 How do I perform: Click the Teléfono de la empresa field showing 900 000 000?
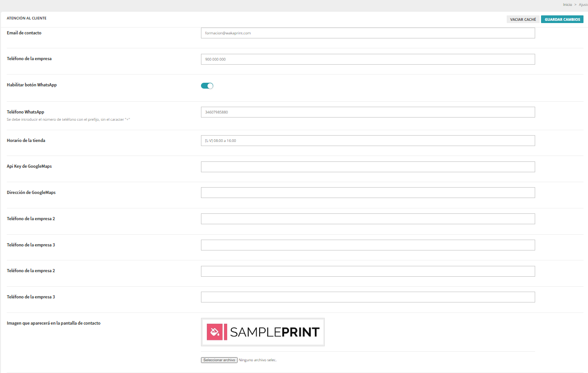click(368, 59)
